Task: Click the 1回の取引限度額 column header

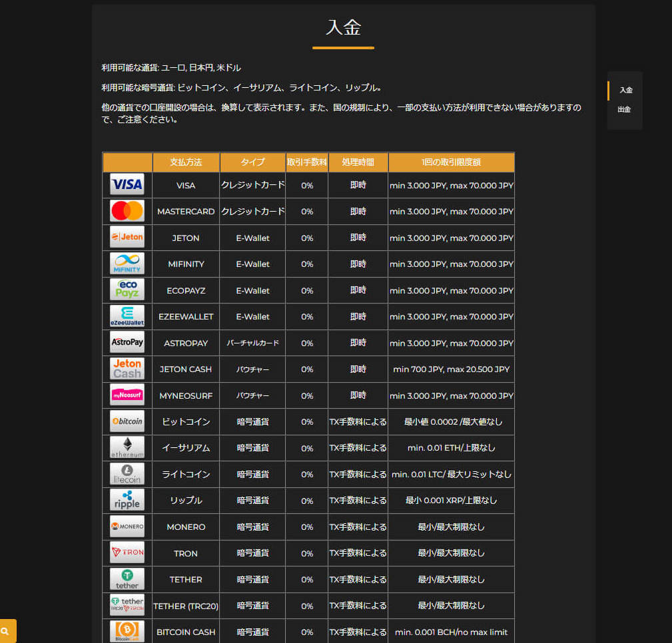Action: [x=451, y=162]
